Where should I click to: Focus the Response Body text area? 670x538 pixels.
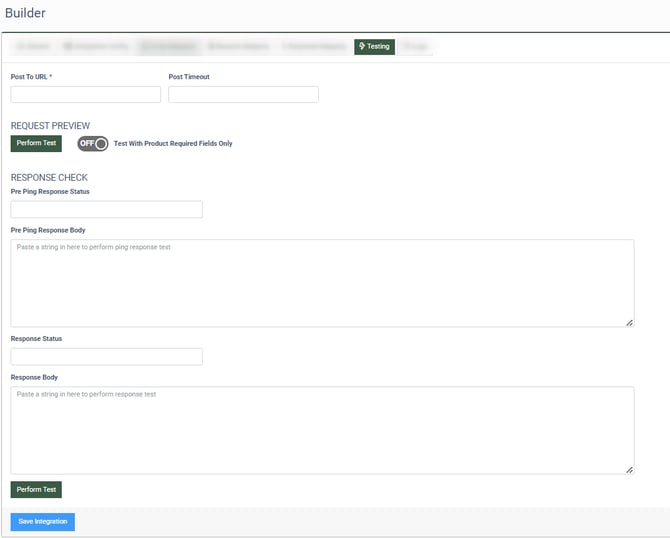pyautogui.click(x=322, y=430)
